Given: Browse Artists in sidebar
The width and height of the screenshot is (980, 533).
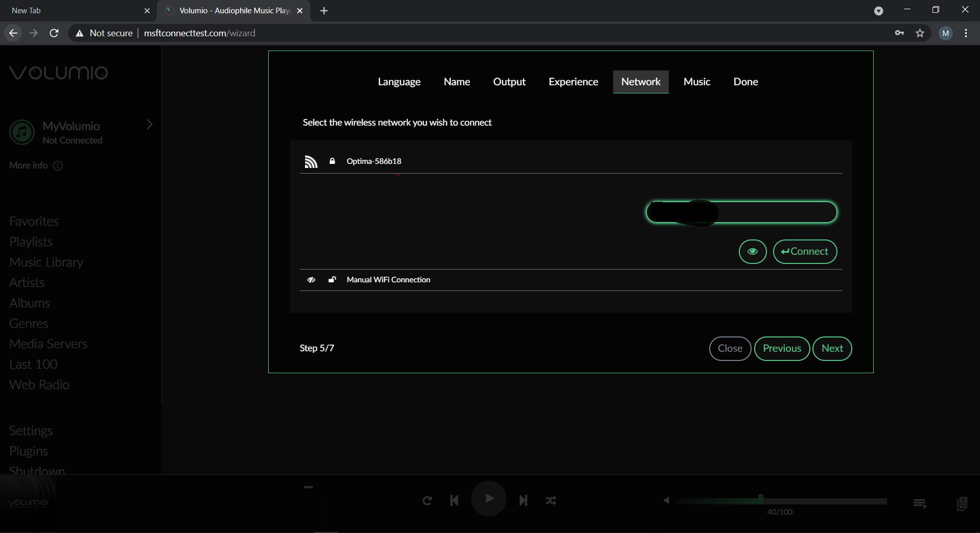Looking at the screenshot, I should coord(27,282).
